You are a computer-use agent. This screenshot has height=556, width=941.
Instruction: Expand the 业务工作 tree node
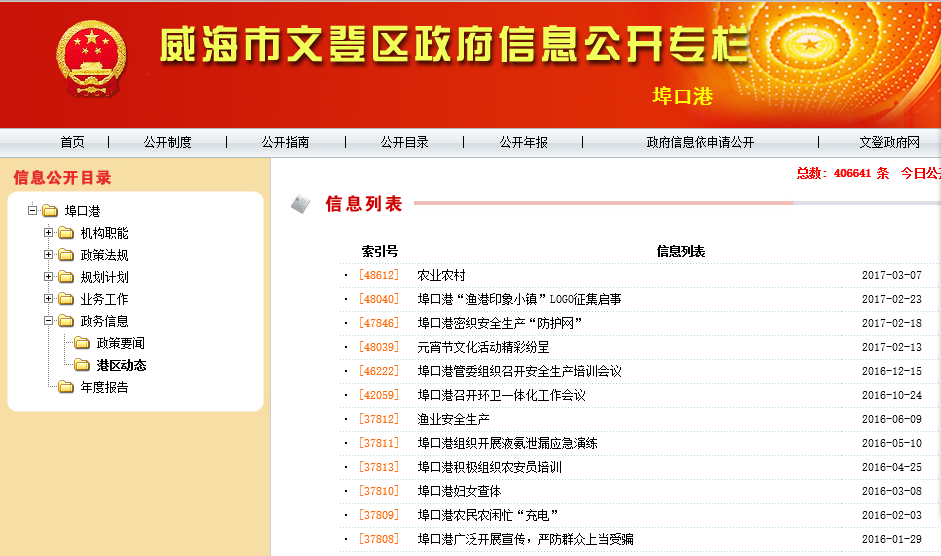coord(48,299)
